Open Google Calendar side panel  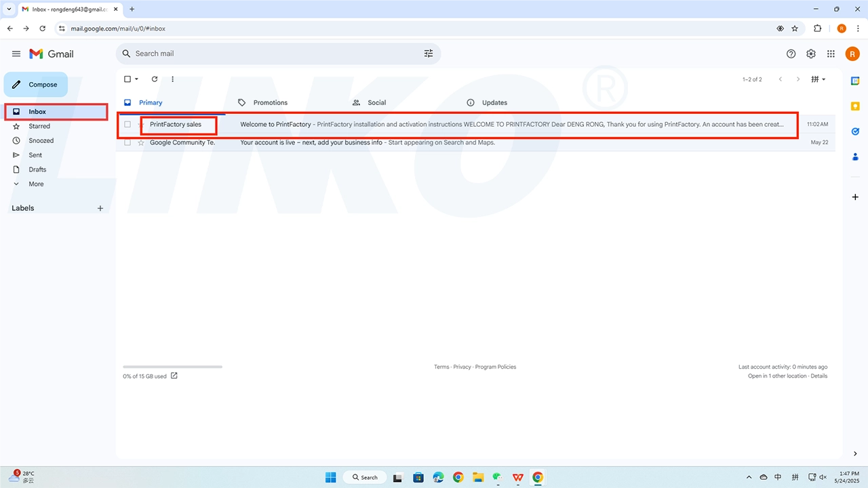pos(855,81)
